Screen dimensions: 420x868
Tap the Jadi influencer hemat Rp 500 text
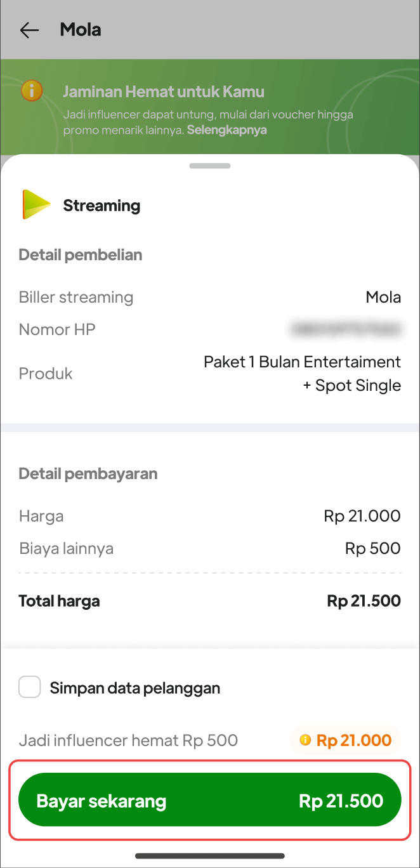128,740
